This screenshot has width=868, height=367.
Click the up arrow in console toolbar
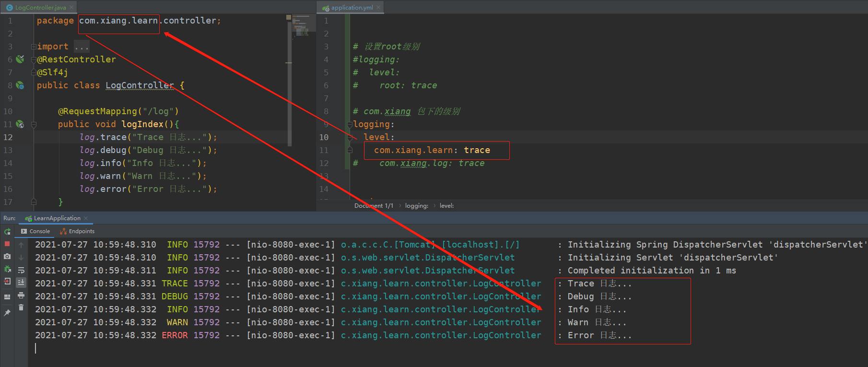[x=21, y=245]
